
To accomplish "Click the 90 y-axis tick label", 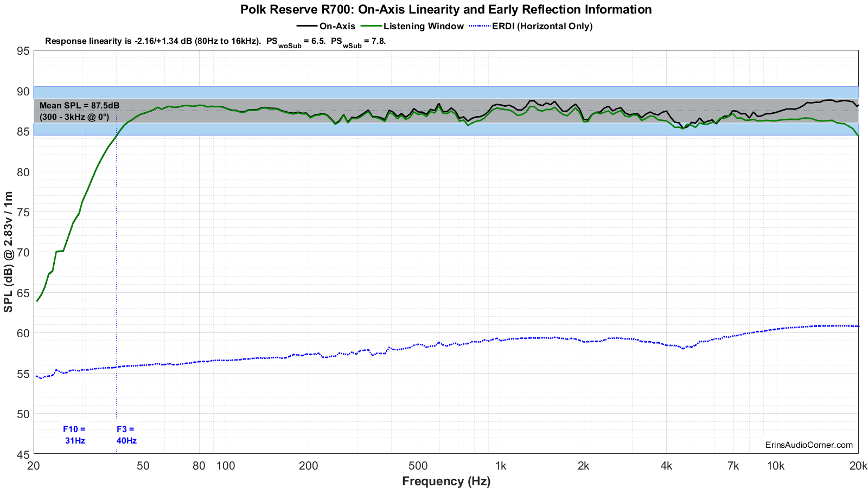I will pyautogui.click(x=23, y=91).
